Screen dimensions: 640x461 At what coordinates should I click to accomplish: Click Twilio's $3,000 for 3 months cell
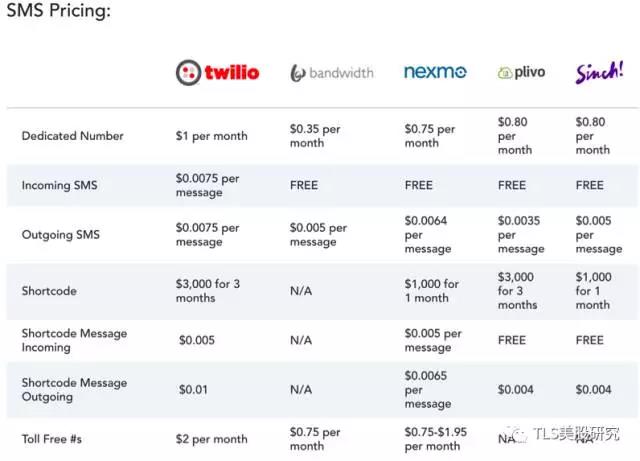tap(207, 291)
